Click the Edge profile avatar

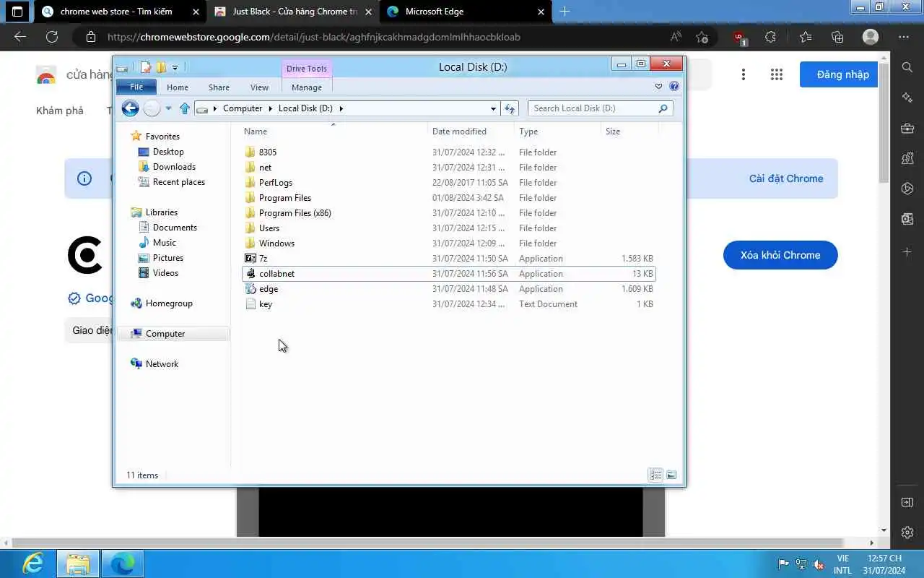(871, 37)
